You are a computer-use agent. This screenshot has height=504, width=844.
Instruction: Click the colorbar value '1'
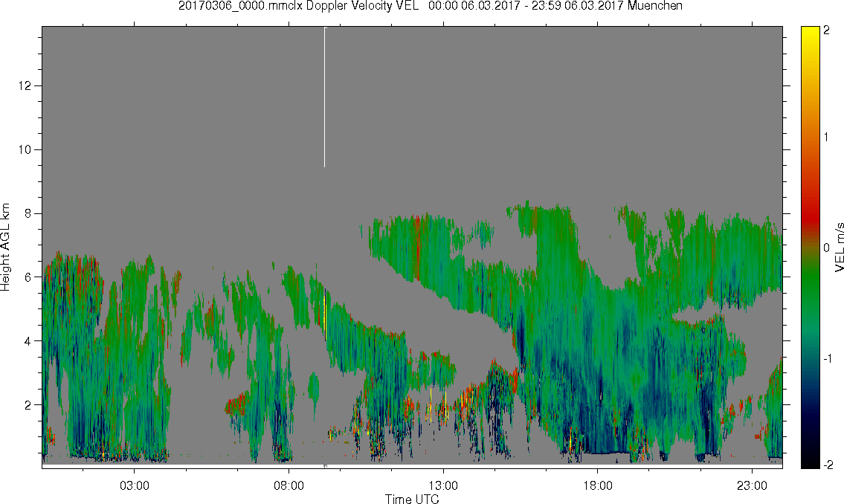tap(827, 138)
